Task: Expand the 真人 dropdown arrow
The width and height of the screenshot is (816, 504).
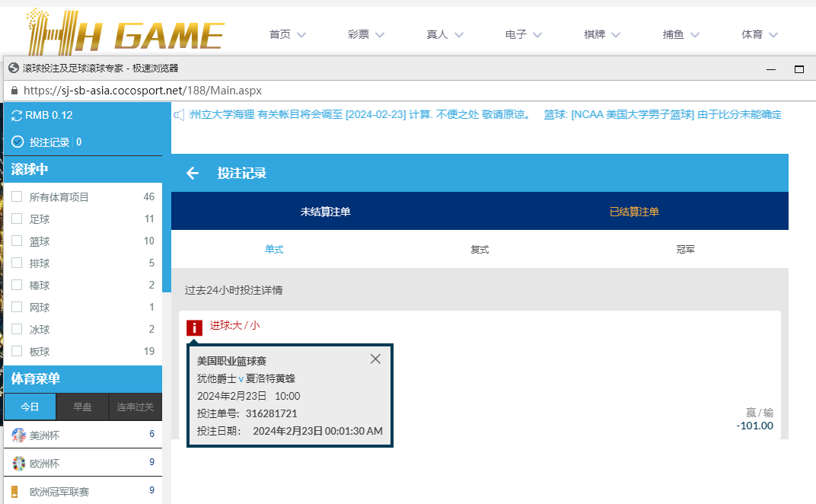Action: point(459,35)
